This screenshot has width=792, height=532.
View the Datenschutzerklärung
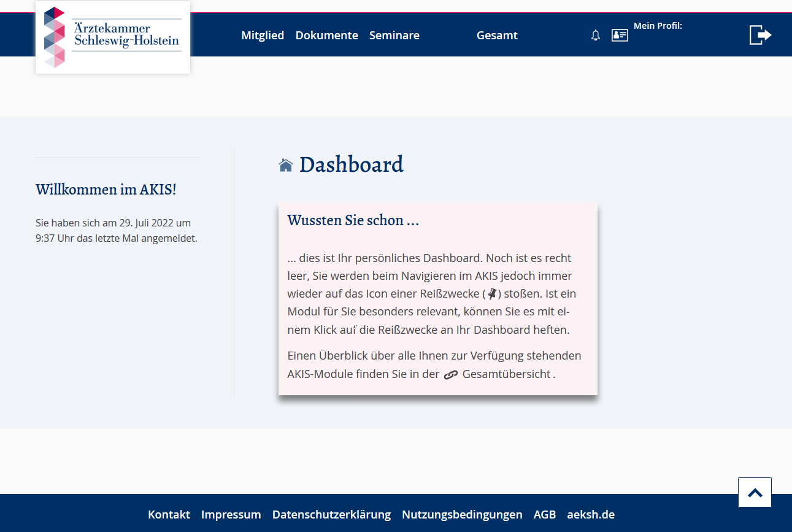(331, 514)
